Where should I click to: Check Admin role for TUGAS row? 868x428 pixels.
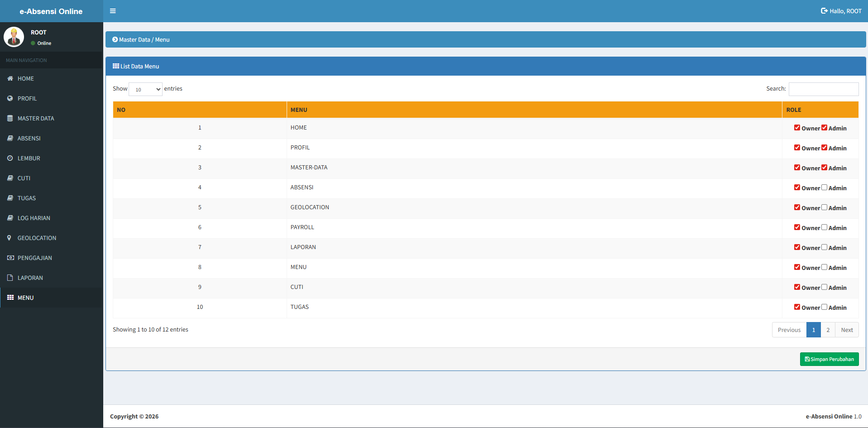824,307
